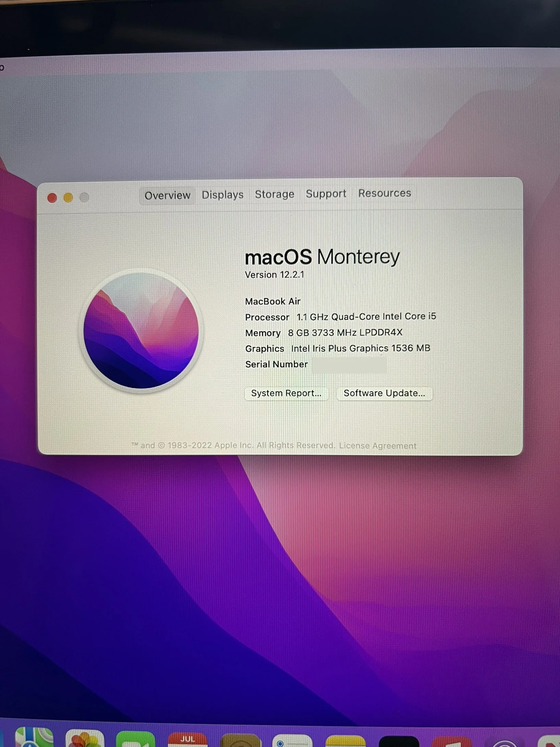This screenshot has height=747, width=560.
Task: Click the macOS Monterey logo image
Action: pyautogui.click(x=141, y=331)
